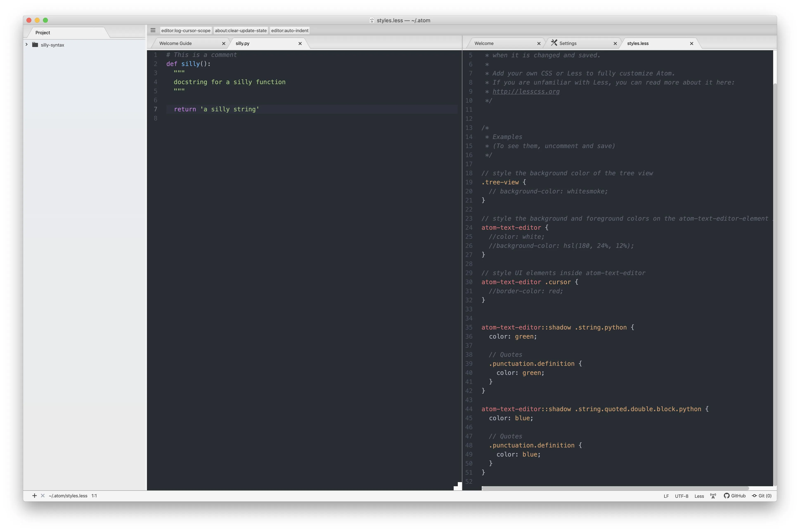Click the plus icon in status bar
The image size is (800, 532).
point(34,496)
